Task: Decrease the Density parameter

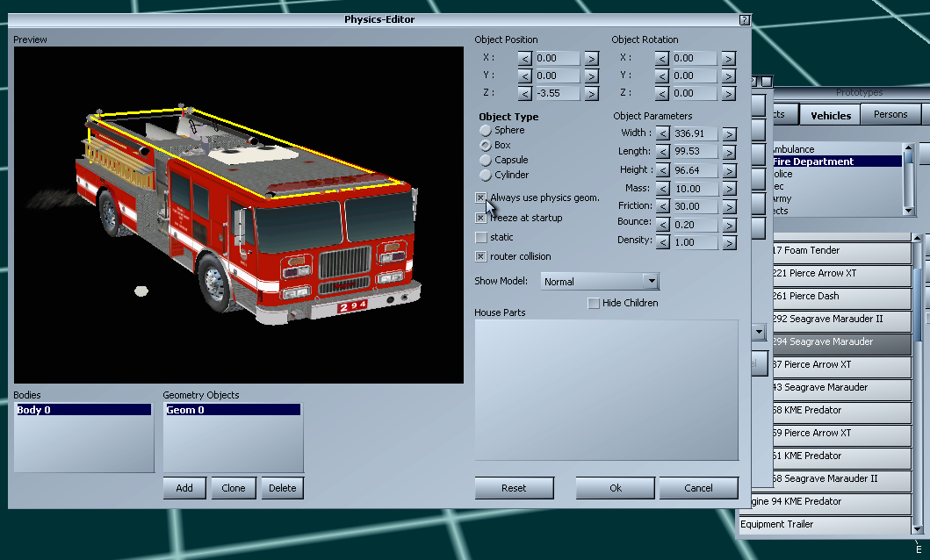Action: point(663,242)
